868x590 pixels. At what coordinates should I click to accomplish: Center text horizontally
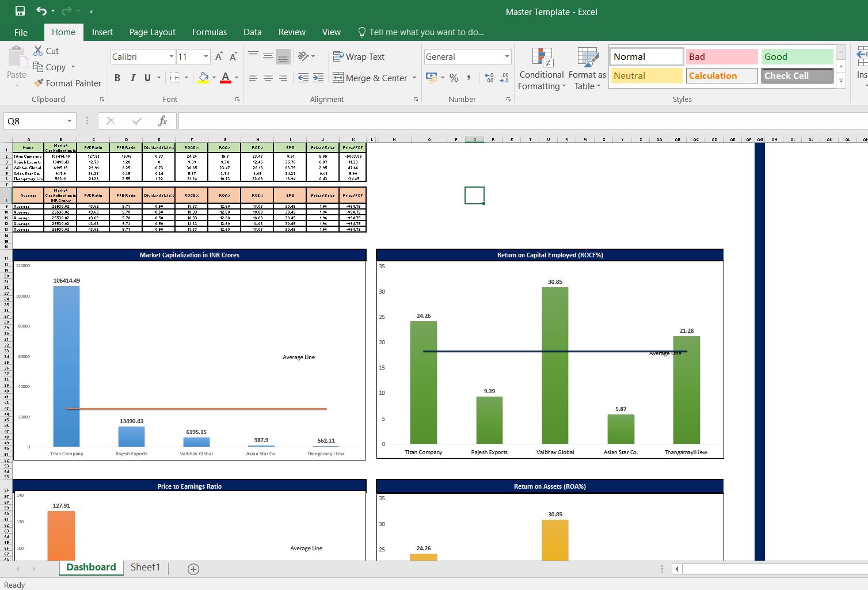(268, 78)
